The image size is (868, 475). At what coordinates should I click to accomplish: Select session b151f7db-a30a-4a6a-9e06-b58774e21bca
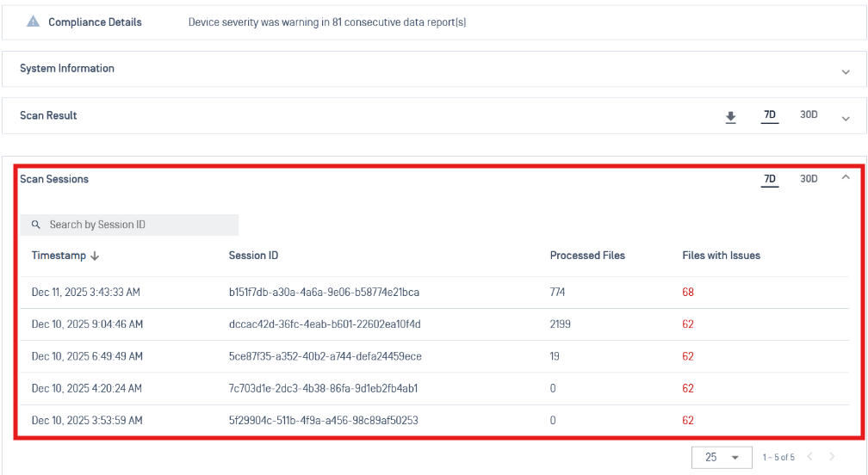point(324,293)
